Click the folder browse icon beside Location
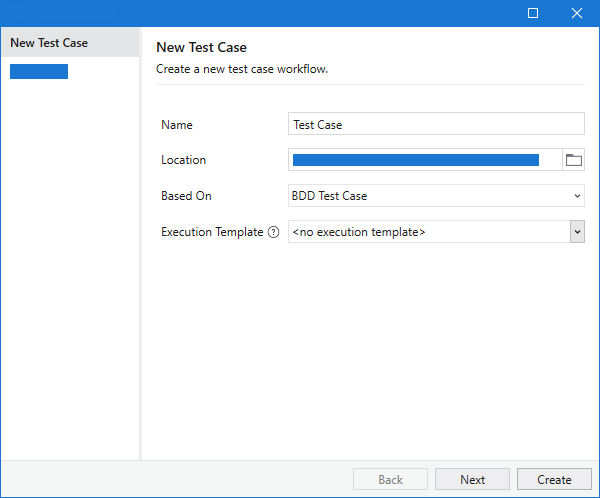 click(x=573, y=160)
